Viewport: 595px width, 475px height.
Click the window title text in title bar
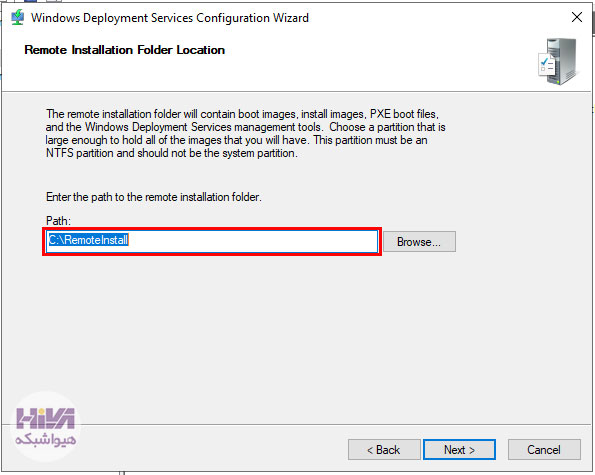tap(170, 18)
